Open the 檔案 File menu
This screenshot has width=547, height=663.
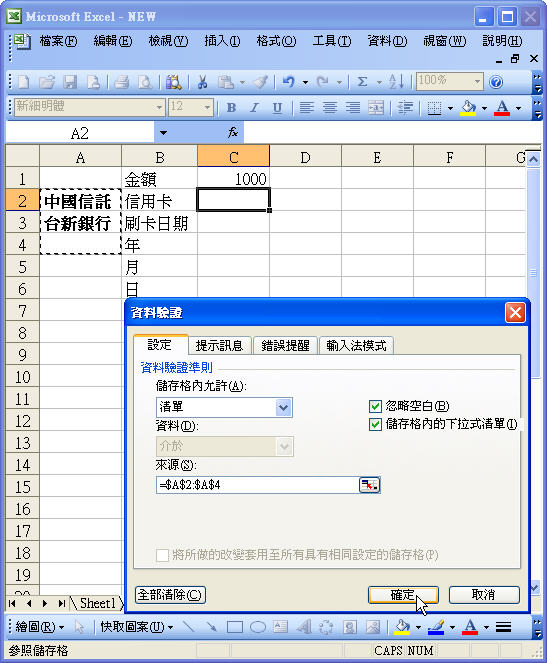pos(58,41)
